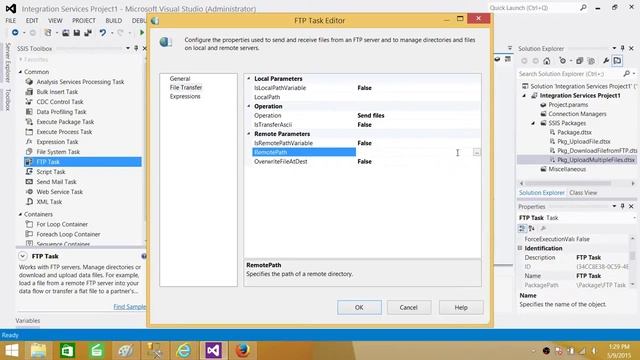Click Search Solution Explorer input field
Viewport: 640px width, 360px height.
(x=569, y=74)
